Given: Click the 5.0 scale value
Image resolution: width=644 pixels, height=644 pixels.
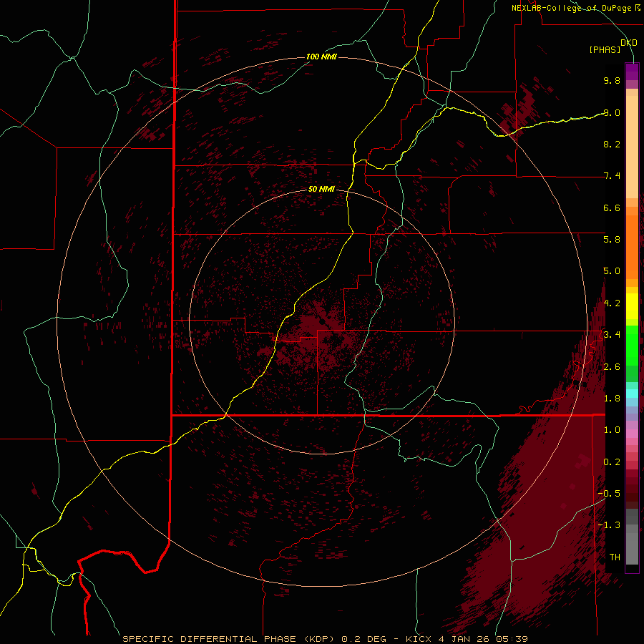Looking at the screenshot, I should 612,271.
